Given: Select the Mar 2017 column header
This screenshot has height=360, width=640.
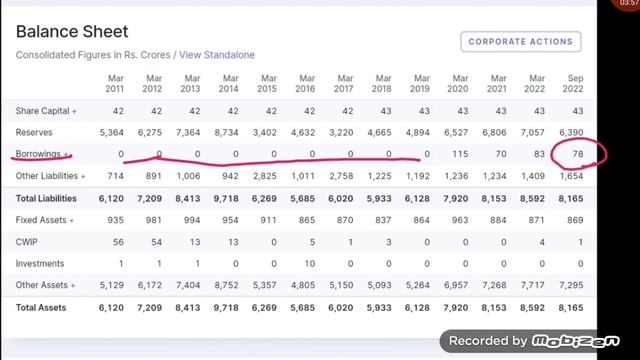Looking at the screenshot, I should (x=344, y=84).
